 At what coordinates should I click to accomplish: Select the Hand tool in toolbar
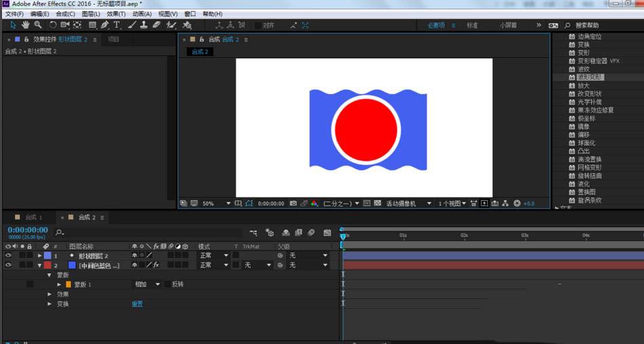pos(26,25)
